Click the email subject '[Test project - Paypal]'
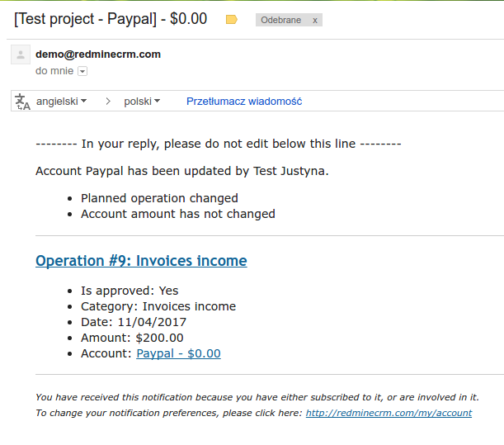This screenshot has height=445, width=504. click(111, 19)
